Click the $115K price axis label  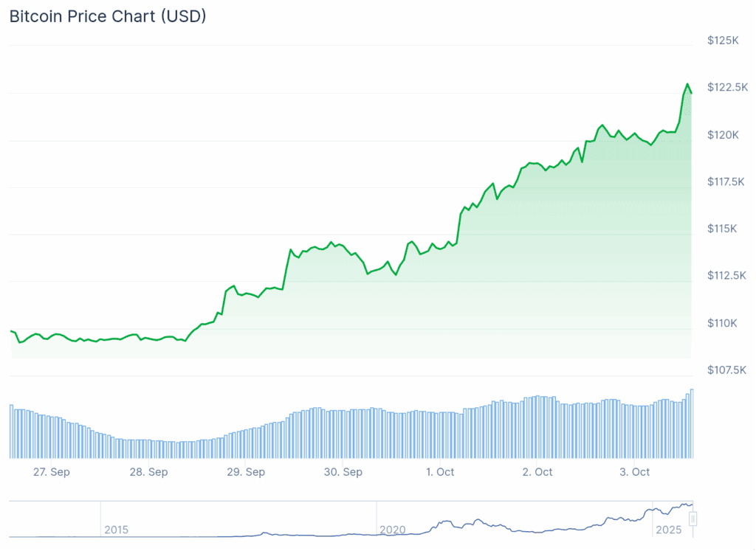click(x=723, y=229)
